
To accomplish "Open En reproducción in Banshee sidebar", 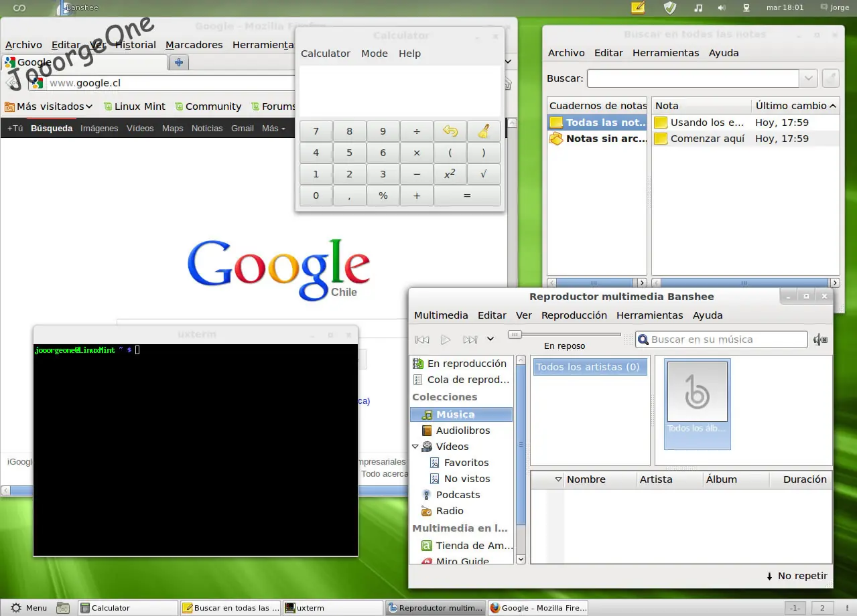I will [462, 364].
